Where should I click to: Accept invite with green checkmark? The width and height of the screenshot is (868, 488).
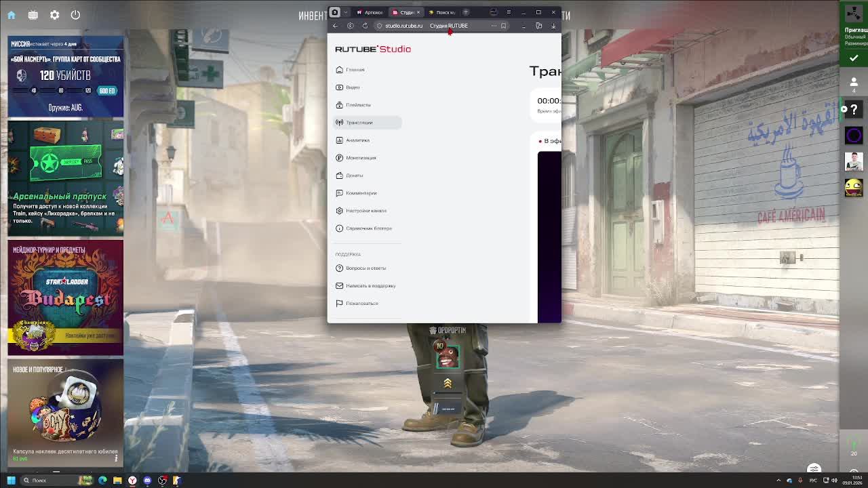854,58
